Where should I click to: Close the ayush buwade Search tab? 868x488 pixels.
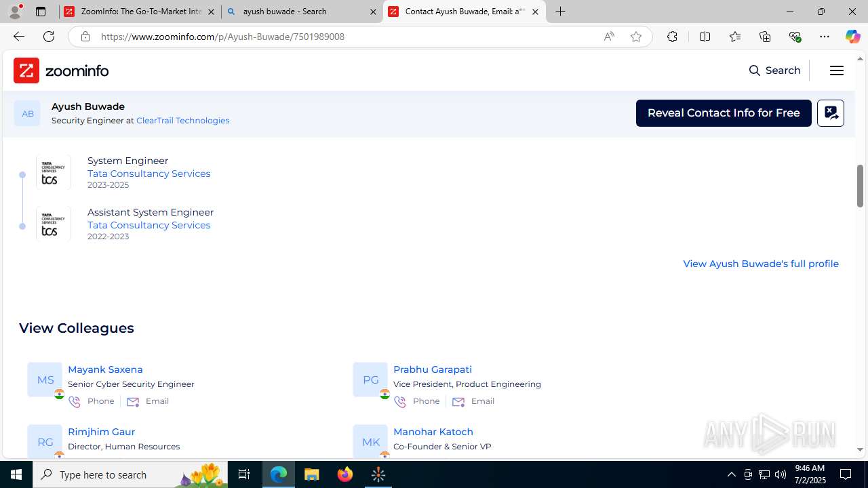(x=373, y=12)
